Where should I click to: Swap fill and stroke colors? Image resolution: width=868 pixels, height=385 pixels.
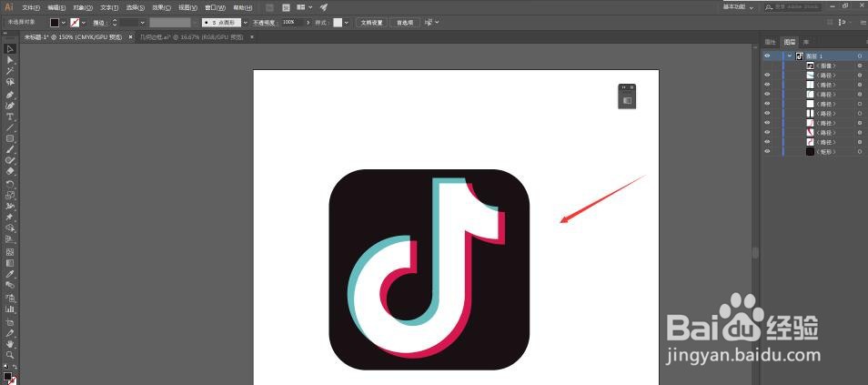15,368
